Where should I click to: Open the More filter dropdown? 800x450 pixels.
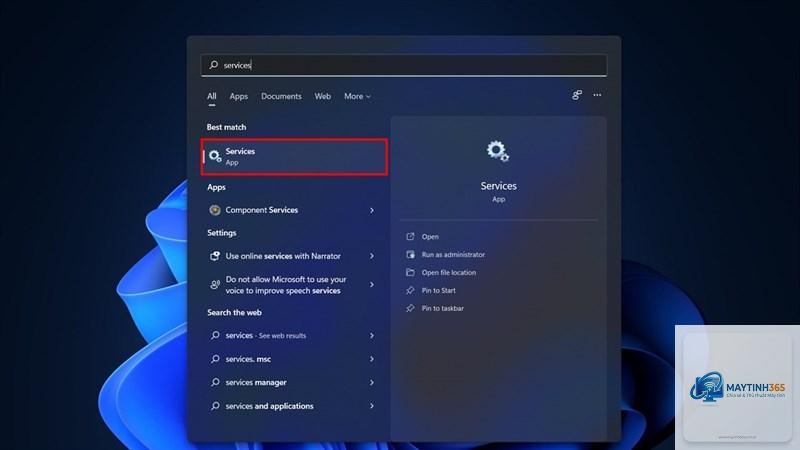click(x=357, y=96)
